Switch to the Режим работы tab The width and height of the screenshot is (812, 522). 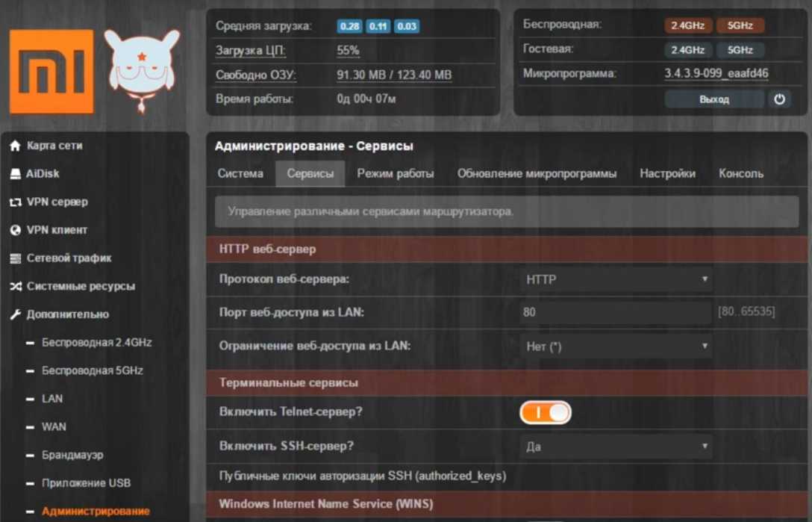(395, 173)
